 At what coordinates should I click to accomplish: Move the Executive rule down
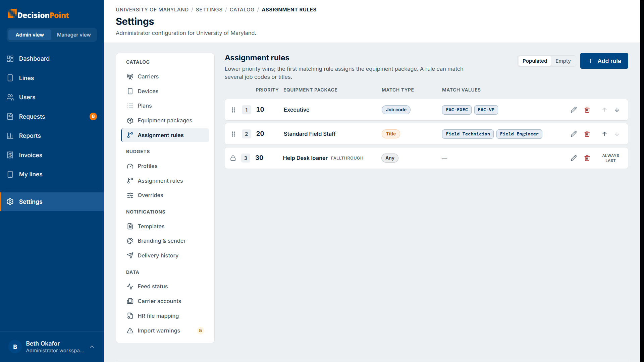point(617,110)
